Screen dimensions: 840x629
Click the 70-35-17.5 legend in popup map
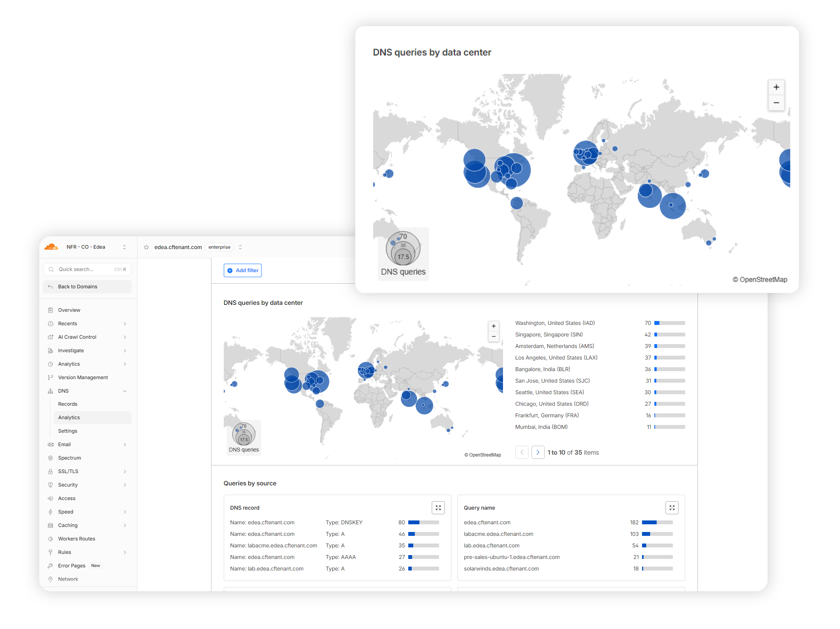point(403,254)
